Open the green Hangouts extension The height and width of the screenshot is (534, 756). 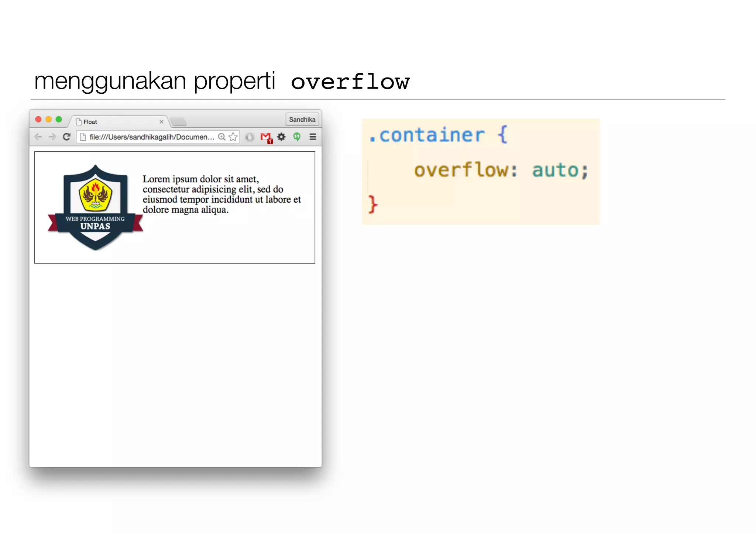[x=297, y=137]
